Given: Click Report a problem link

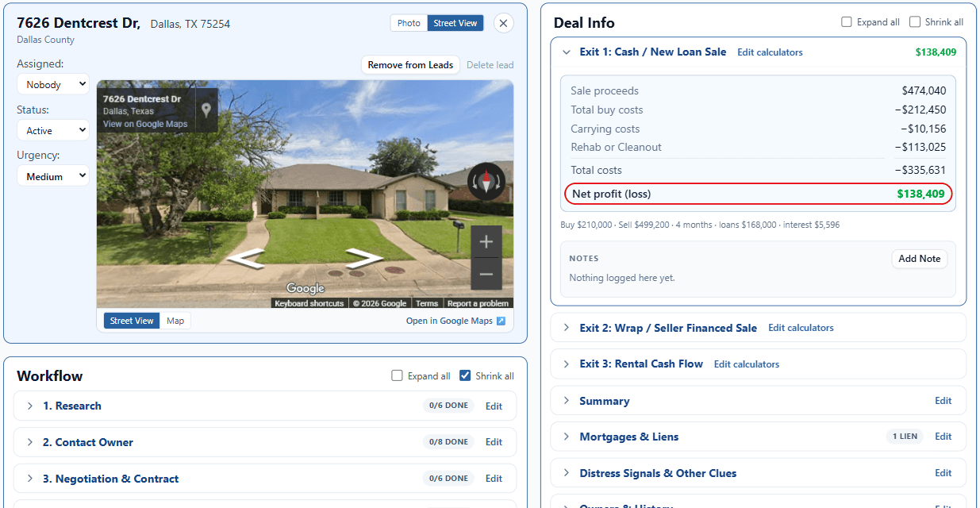Looking at the screenshot, I should tap(478, 303).
